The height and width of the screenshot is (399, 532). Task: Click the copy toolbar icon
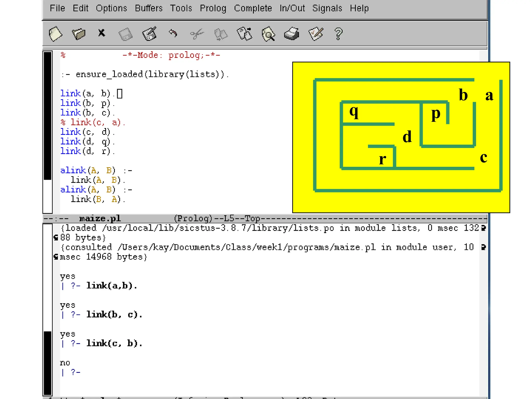(221, 35)
